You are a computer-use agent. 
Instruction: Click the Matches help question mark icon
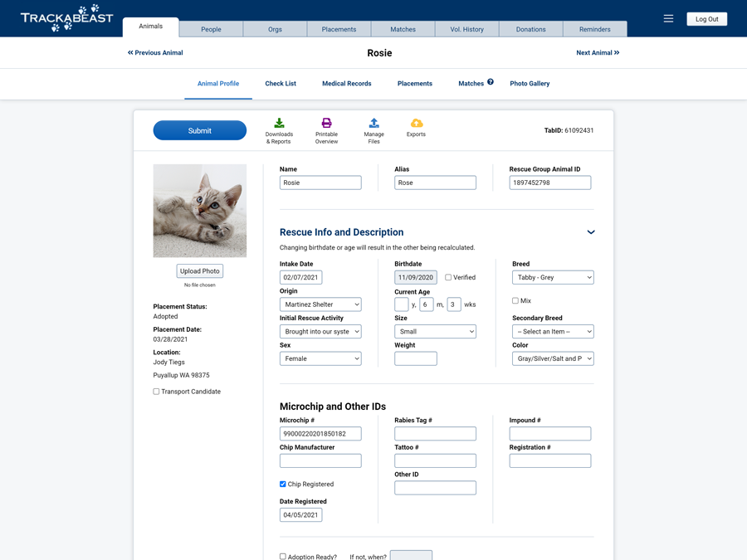coord(491,81)
